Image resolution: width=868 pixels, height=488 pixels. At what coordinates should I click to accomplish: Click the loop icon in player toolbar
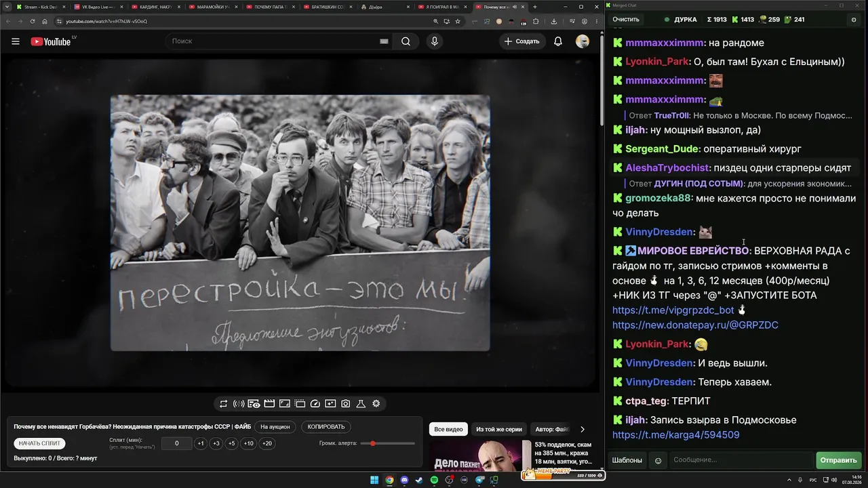[x=223, y=404]
